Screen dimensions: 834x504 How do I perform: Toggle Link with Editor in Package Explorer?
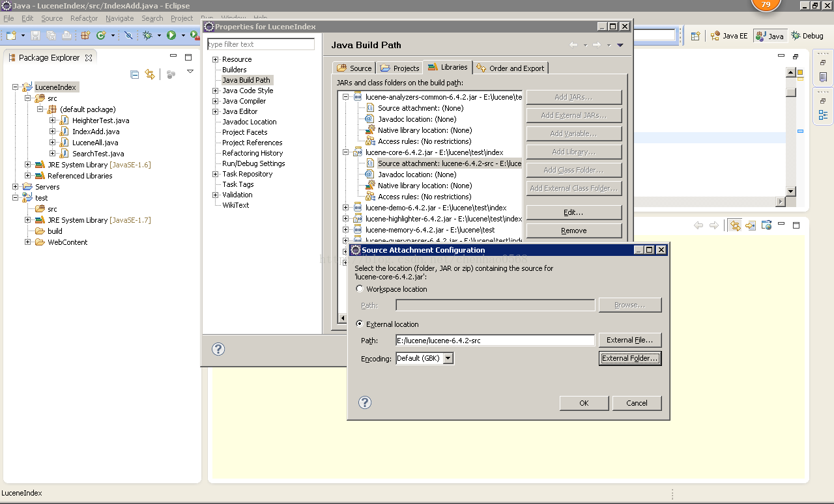pyautogui.click(x=150, y=74)
